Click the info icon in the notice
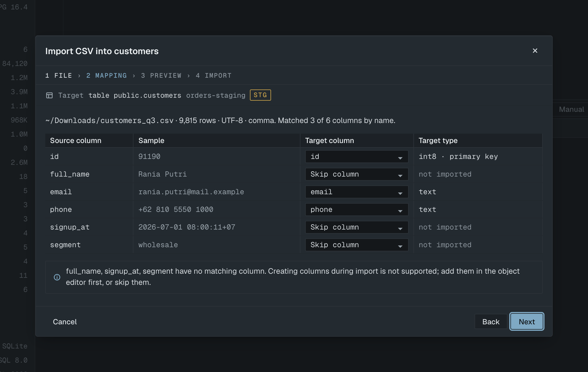The image size is (588, 372). (x=57, y=277)
